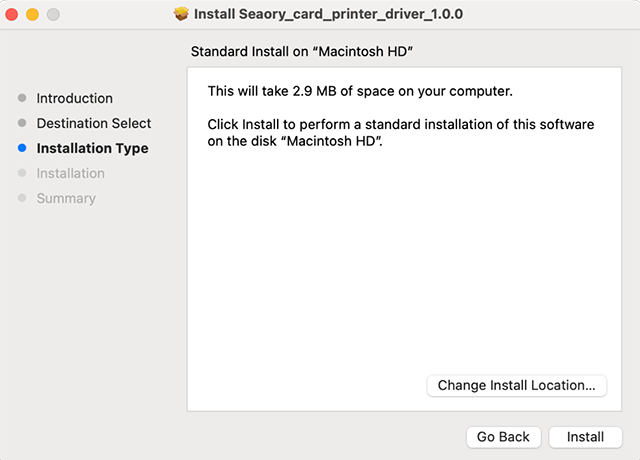Click the dimmed bullet beside Installation

(22, 173)
